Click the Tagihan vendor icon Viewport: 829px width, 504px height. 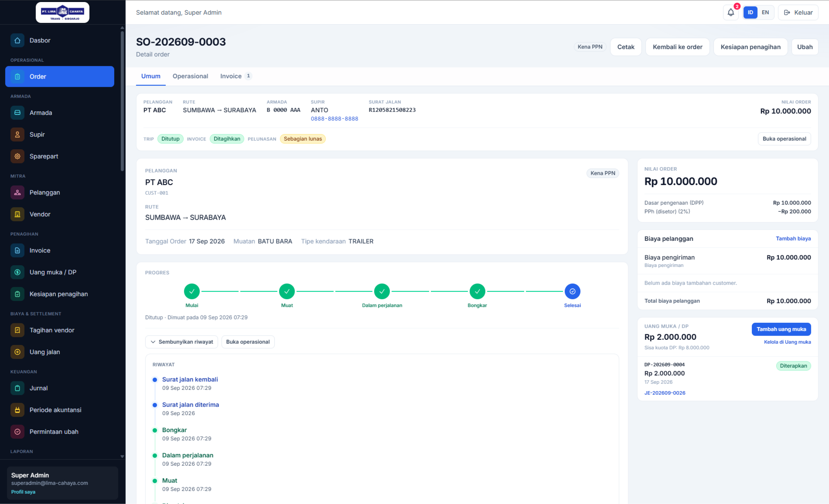pos(17,330)
